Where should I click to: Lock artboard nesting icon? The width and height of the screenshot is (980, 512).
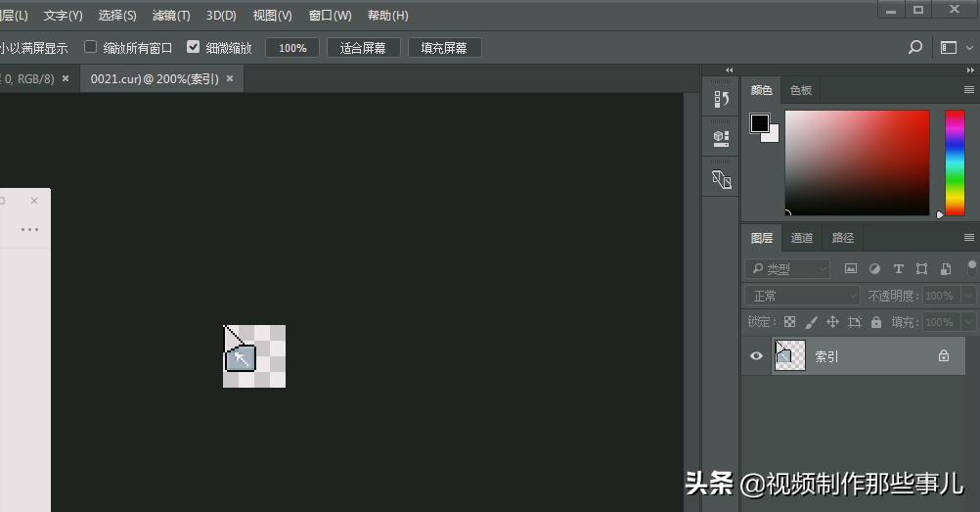(855, 322)
